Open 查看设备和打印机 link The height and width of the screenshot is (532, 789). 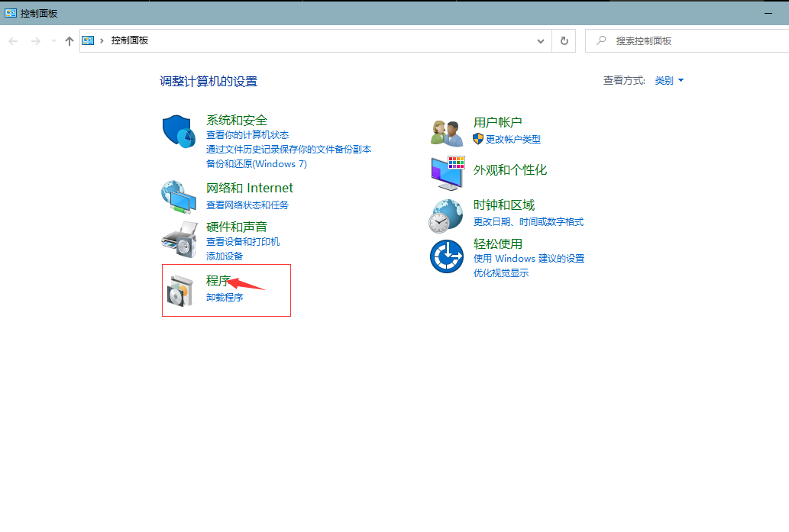pyautogui.click(x=243, y=242)
